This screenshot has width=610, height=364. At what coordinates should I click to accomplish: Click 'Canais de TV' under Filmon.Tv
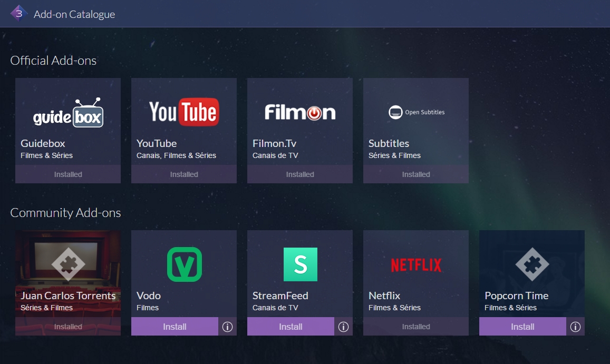click(x=275, y=155)
